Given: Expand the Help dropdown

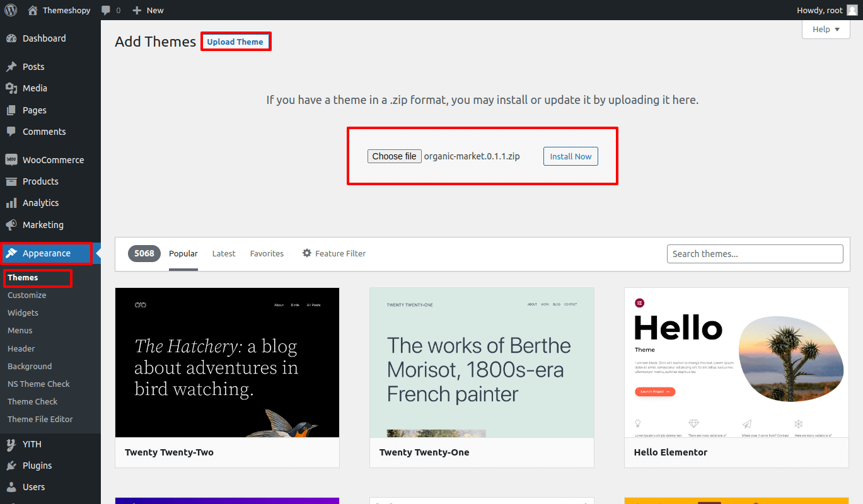Looking at the screenshot, I should click(826, 29).
